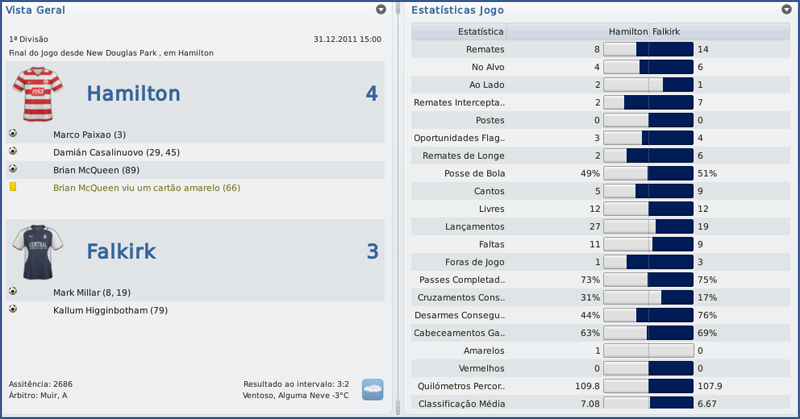Image resolution: width=800 pixels, height=419 pixels.
Task: Click the goal ball icon beside Marco Paixao
Action: 13,134
